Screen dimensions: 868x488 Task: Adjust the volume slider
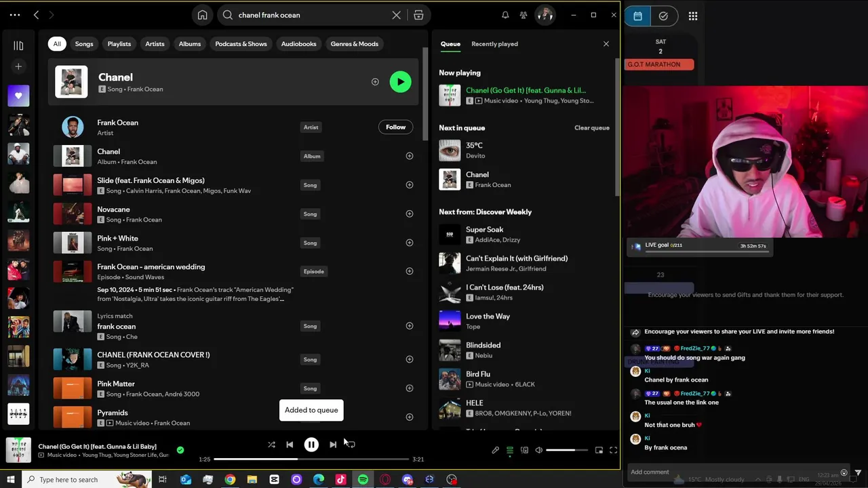point(567,450)
